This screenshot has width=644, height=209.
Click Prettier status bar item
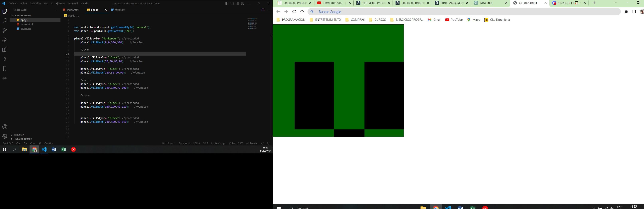[252, 144]
